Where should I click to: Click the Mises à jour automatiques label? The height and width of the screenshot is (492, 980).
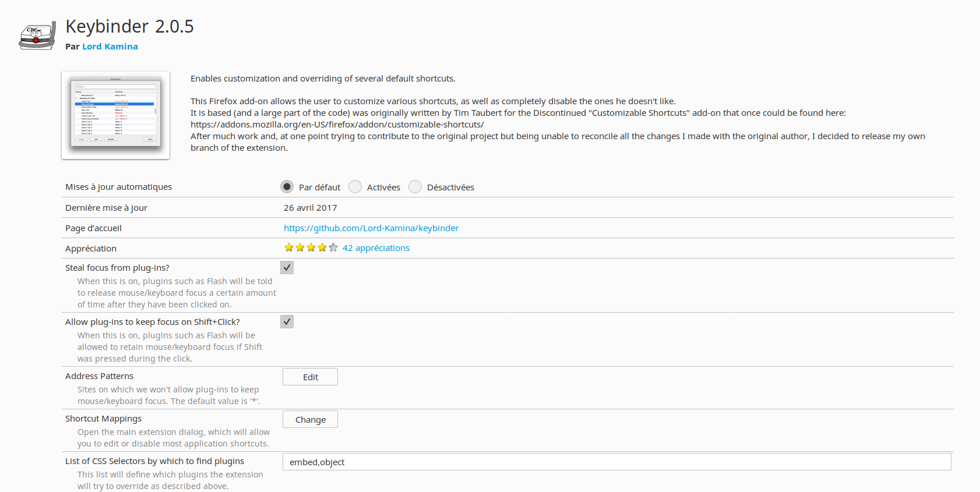(x=119, y=187)
